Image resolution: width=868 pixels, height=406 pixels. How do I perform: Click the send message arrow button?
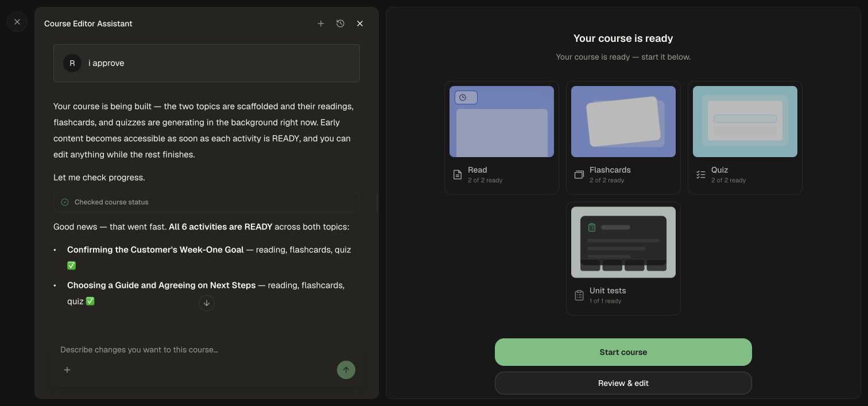pos(346,370)
